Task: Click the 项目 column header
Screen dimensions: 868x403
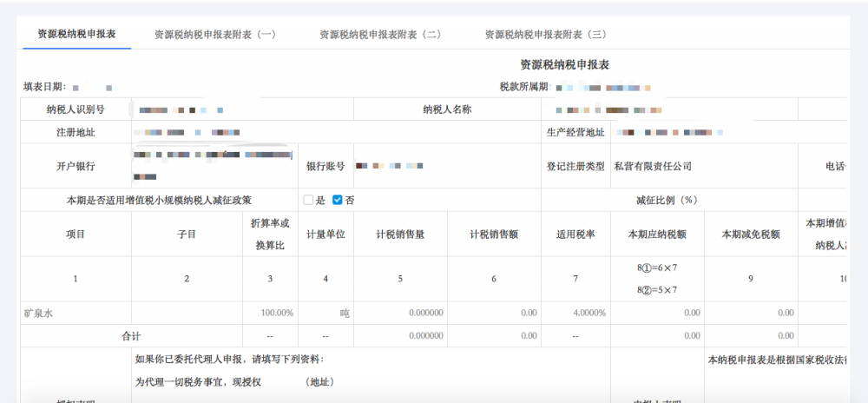Action: tap(76, 235)
